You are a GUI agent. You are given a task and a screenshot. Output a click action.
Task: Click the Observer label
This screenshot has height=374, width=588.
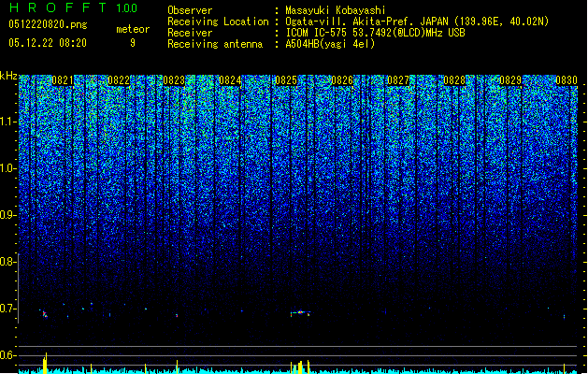190,10
